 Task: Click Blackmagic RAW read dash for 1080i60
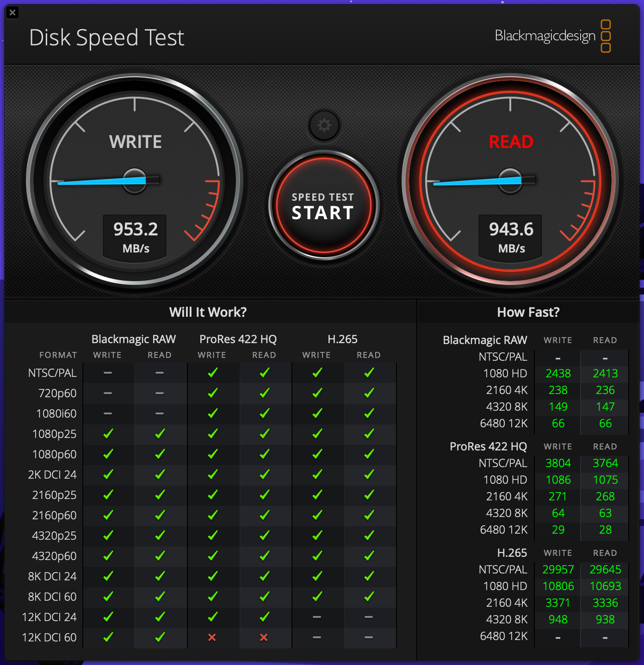tap(160, 413)
